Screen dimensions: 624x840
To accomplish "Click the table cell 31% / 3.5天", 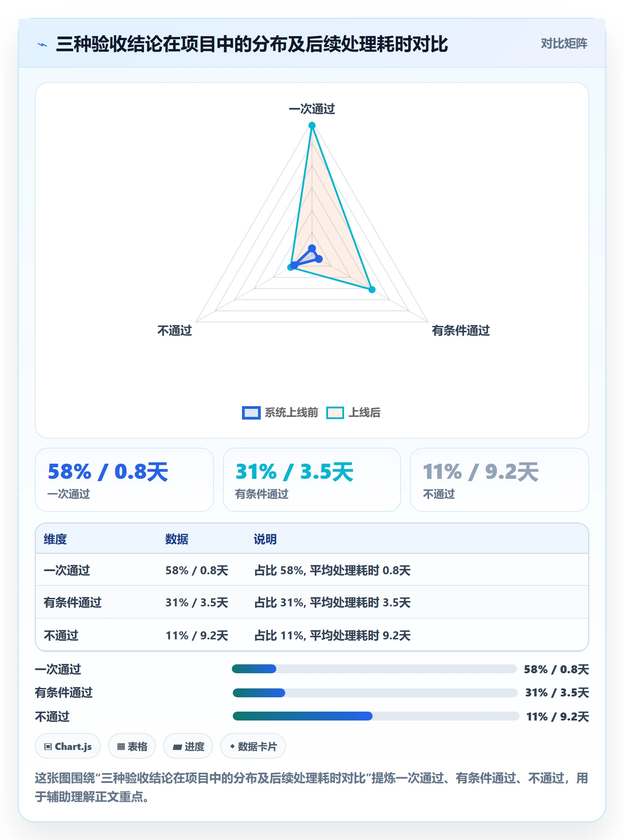I will [x=197, y=602].
